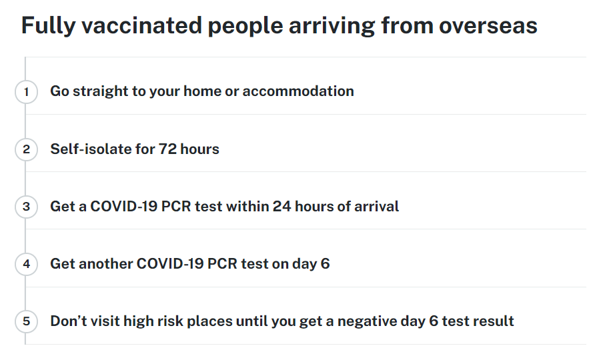Click the step 4 number circle
This screenshot has height=364, width=597.
point(26,264)
